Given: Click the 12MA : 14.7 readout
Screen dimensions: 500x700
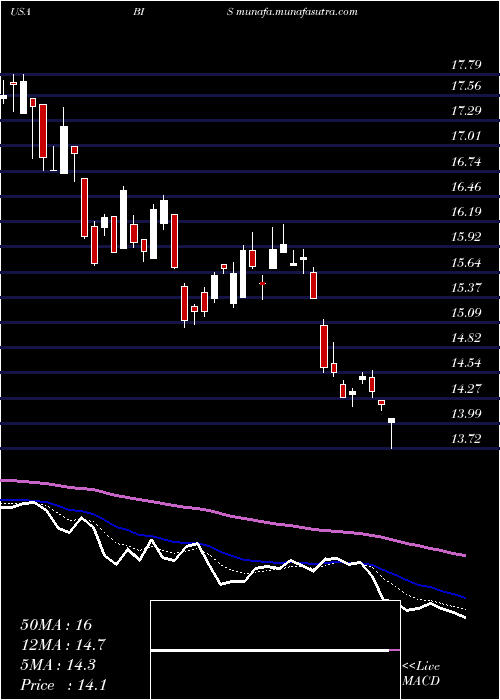Looking at the screenshot, I should (x=63, y=645).
